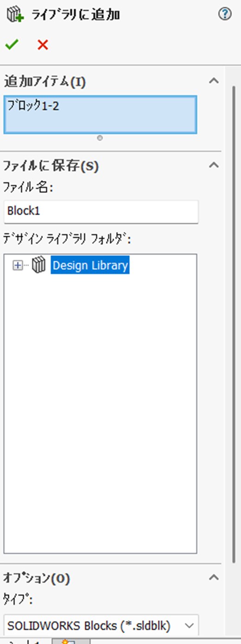
Task: Click the Block1 file name field
Action: pyautogui.click(x=101, y=212)
